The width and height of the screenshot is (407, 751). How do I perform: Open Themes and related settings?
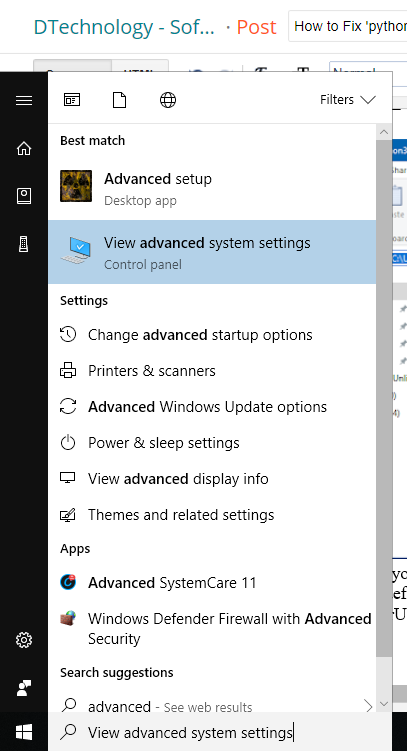coord(212,514)
